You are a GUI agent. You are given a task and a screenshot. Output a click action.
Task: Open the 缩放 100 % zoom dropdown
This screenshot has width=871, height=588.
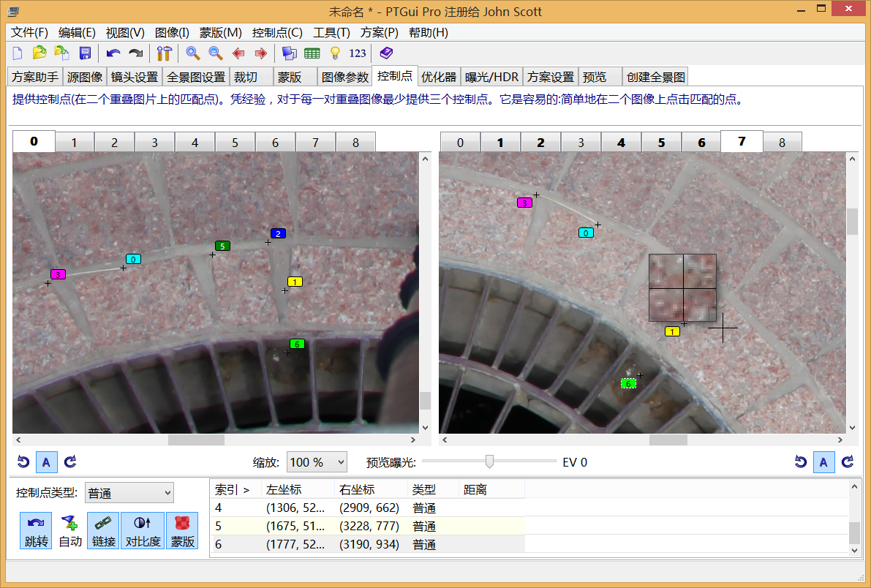click(317, 462)
